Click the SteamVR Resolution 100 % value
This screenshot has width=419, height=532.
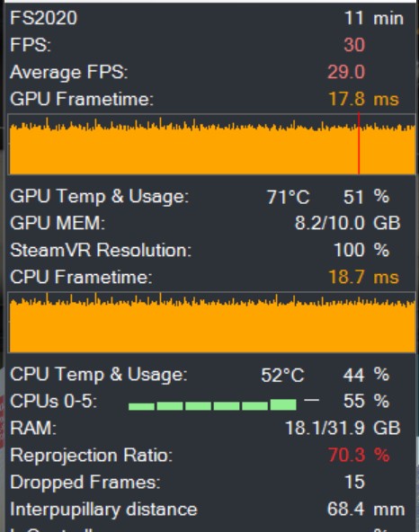(361, 250)
